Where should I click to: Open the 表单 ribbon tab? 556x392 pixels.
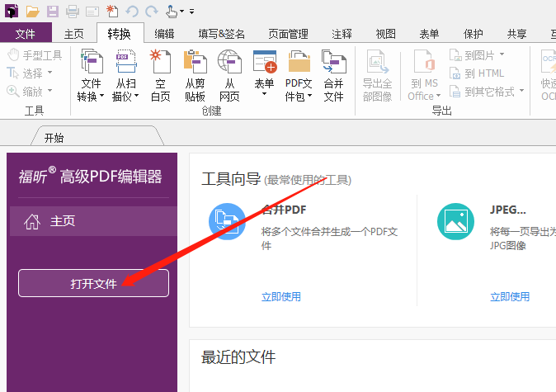[x=430, y=34]
